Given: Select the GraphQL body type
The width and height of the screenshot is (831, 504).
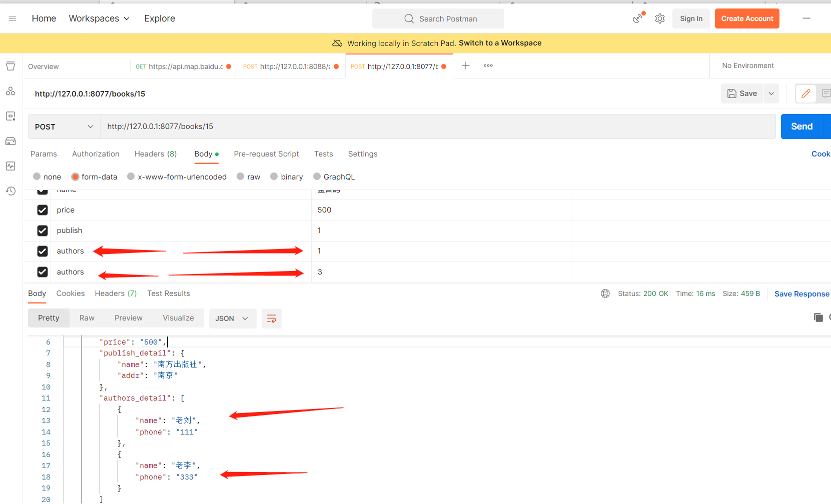Looking at the screenshot, I should coord(317,176).
